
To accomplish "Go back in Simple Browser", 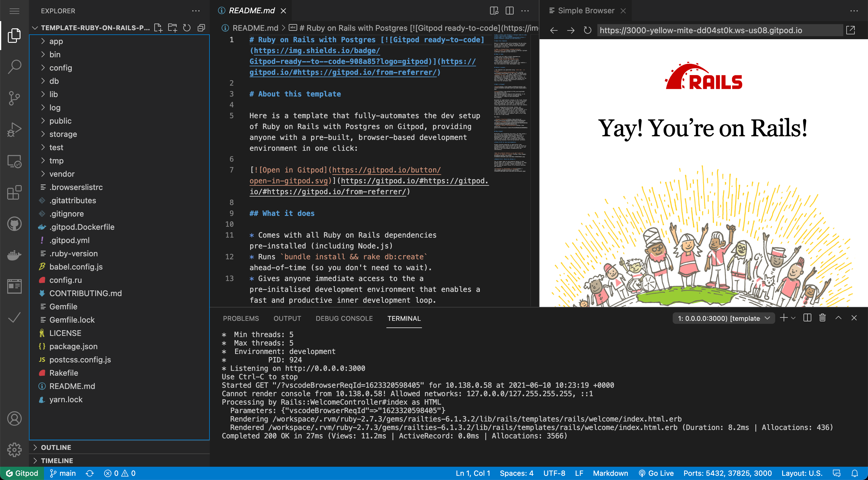I will [x=554, y=30].
